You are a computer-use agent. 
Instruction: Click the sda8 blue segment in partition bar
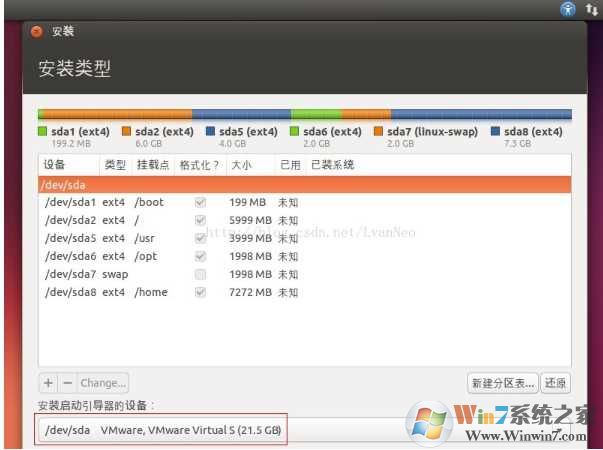[481, 114]
